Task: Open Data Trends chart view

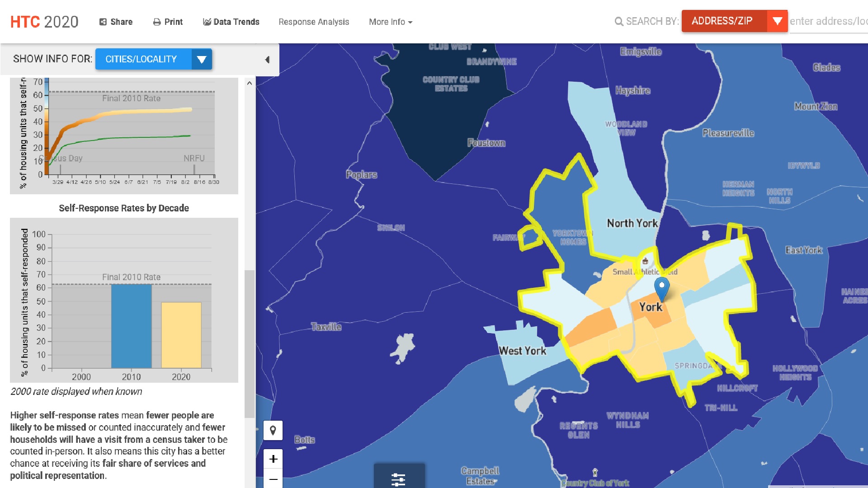Action: click(231, 22)
